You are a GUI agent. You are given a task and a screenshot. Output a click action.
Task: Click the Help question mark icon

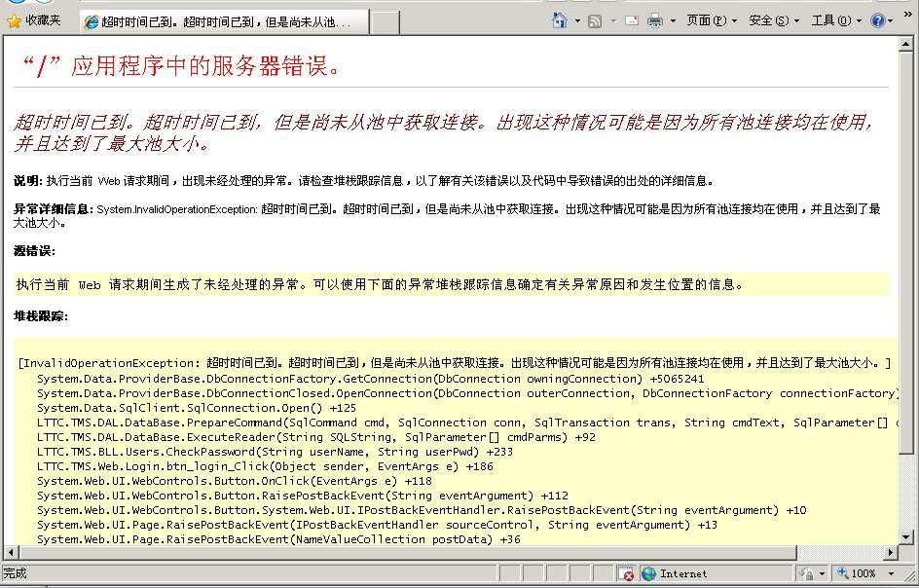pos(878,20)
